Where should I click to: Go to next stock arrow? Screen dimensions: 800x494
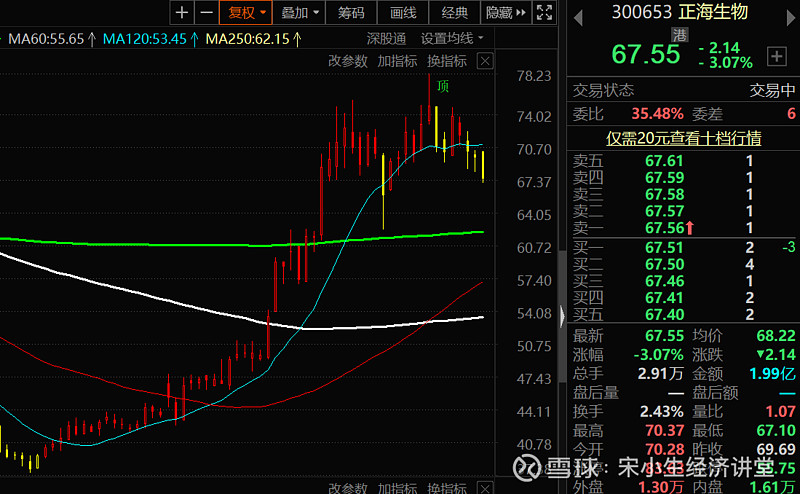790,18
